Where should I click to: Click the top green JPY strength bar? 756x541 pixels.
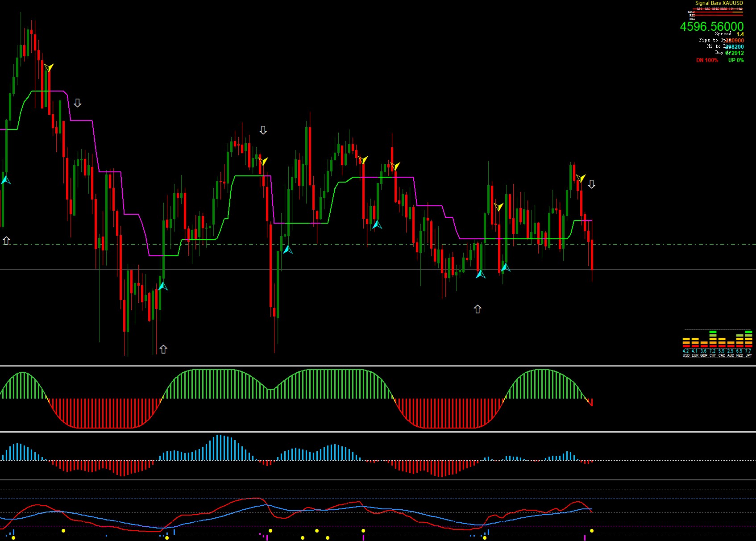point(748,332)
